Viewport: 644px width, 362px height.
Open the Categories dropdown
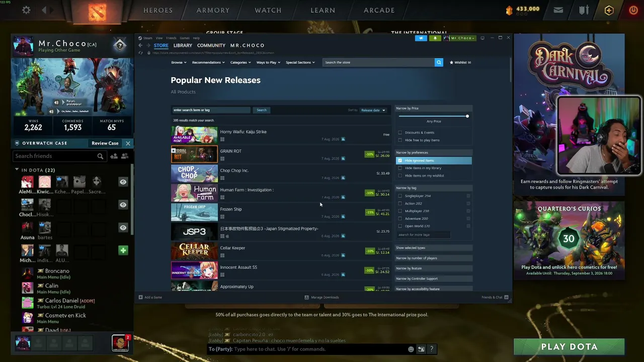click(x=240, y=62)
